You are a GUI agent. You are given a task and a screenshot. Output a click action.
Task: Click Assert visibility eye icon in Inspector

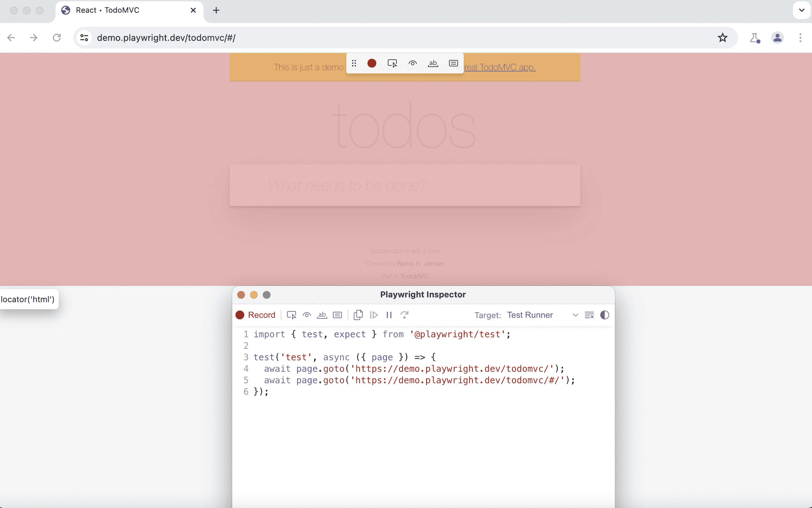(x=306, y=315)
